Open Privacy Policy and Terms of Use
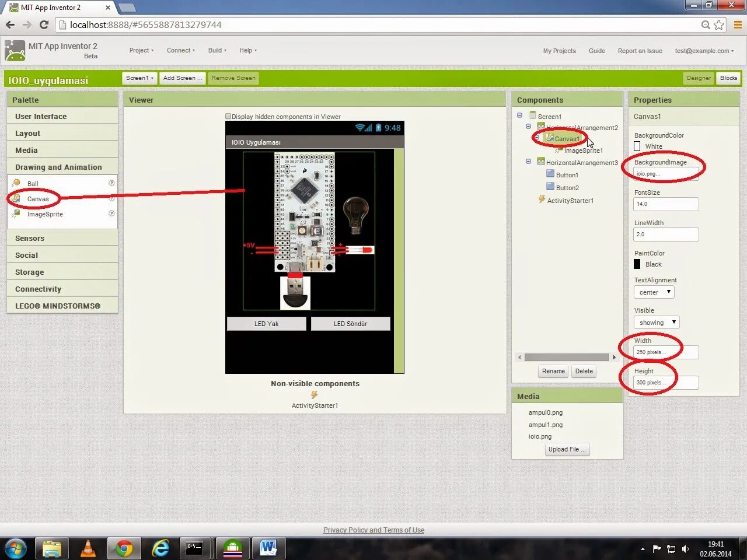 click(x=373, y=530)
